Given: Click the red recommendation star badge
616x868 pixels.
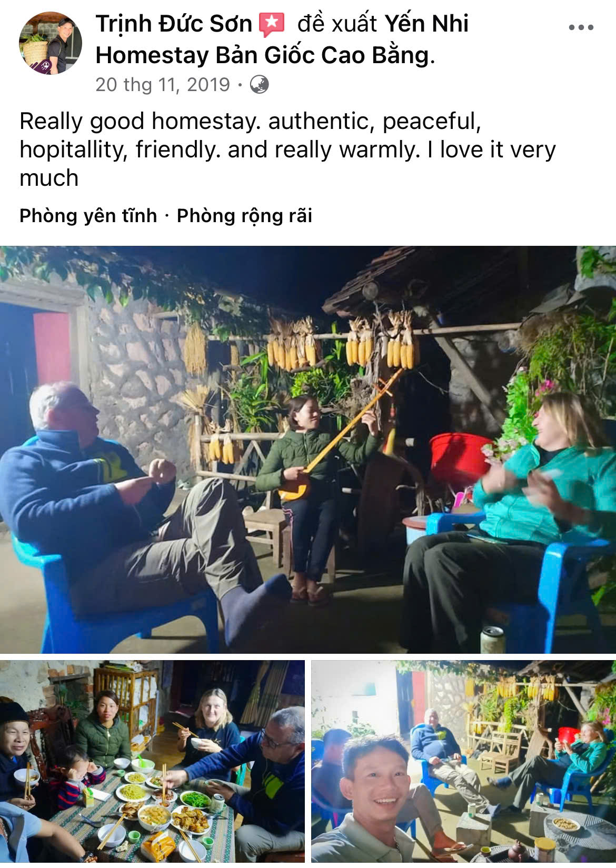Looking at the screenshot, I should 272,25.
